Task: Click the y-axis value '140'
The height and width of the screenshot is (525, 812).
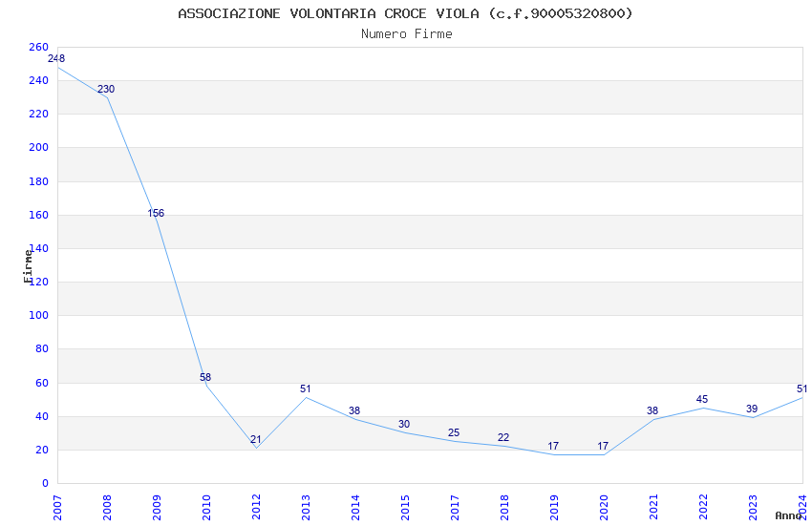Action: click(x=40, y=249)
